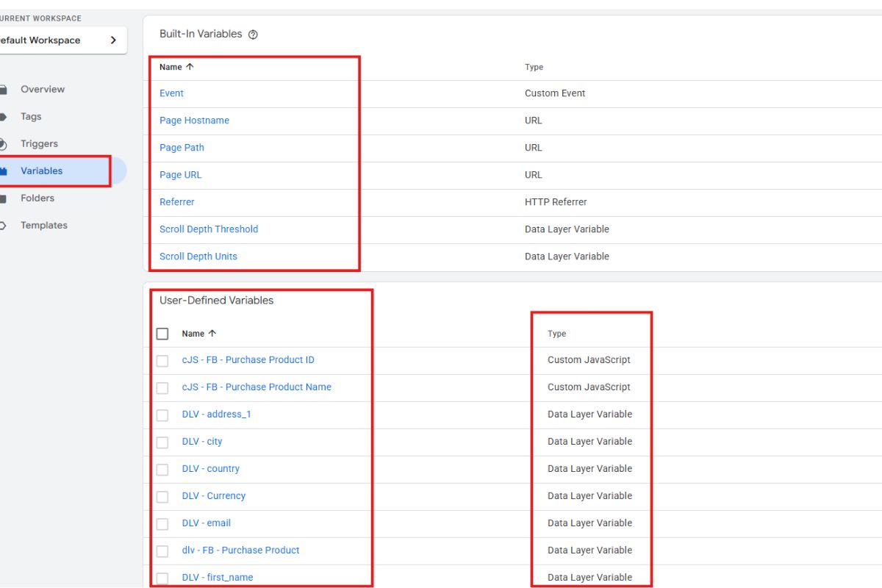Click the Triggers sidebar icon
Screen dimensions: 882x588
(4, 144)
